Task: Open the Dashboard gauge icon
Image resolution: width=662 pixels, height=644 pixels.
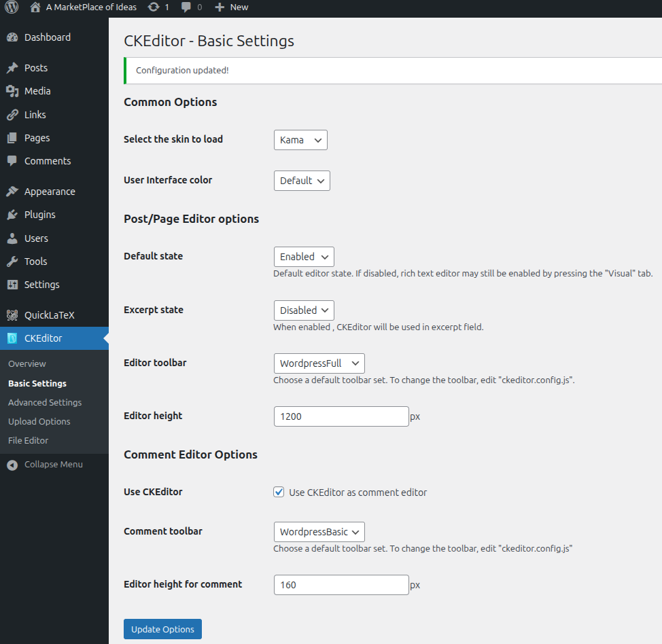Action: click(12, 37)
